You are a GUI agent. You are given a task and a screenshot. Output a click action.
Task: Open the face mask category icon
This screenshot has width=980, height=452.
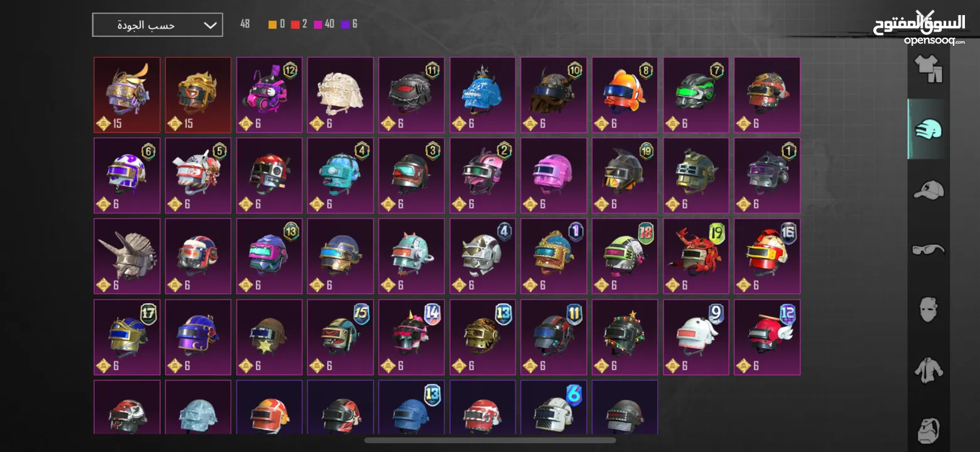928,310
